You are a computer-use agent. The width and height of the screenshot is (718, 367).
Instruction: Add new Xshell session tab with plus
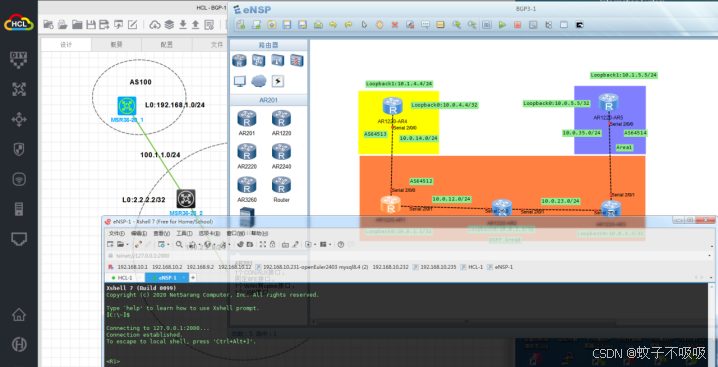coord(193,278)
